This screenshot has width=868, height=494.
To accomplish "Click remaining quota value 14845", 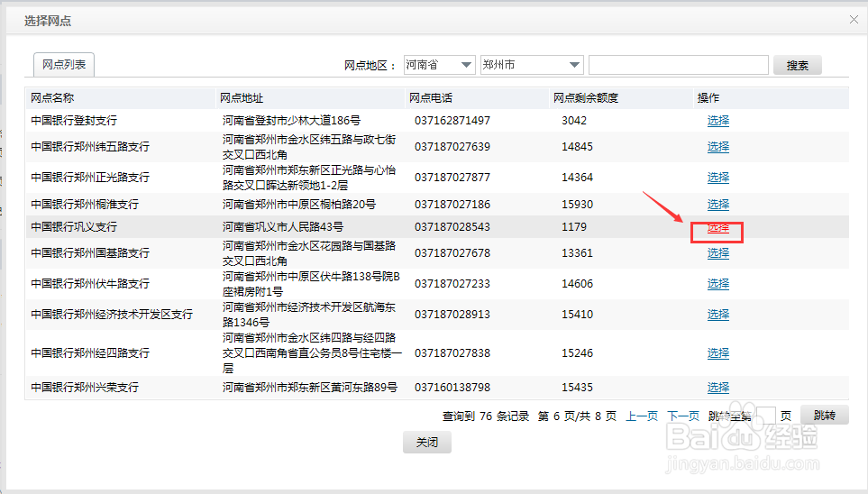I will click(x=578, y=146).
